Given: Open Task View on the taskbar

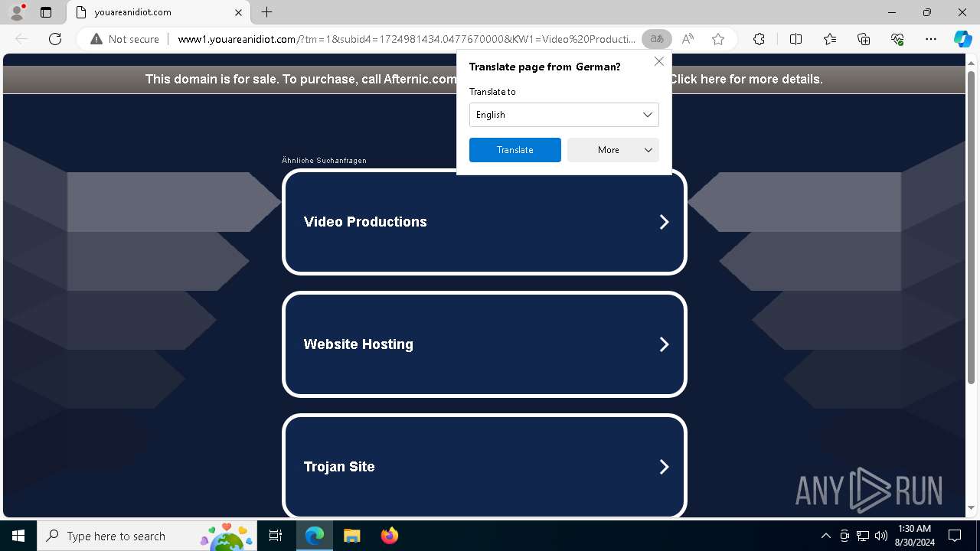Looking at the screenshot, I should [x=276, y=536].
